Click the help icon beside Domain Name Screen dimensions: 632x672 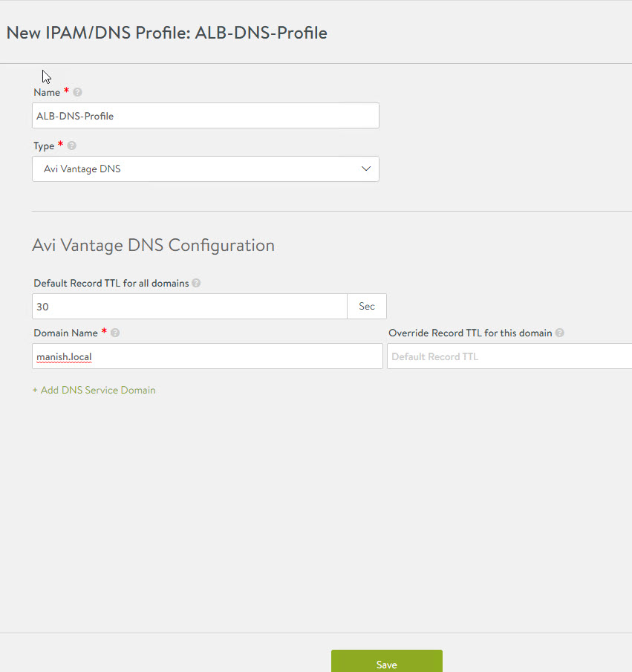click(115, 333)
